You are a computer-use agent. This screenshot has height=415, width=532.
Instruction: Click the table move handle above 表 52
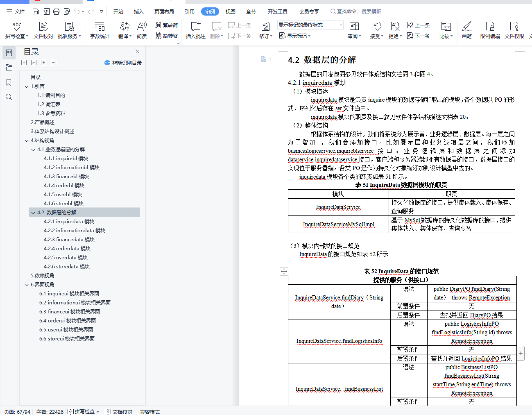[284, 271]
